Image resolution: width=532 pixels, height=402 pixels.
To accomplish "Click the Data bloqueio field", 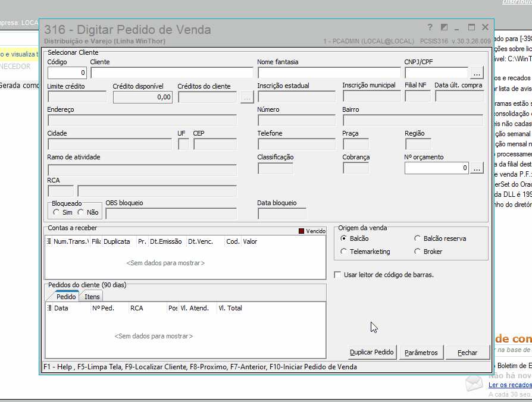I will click(x=282, y=213).
